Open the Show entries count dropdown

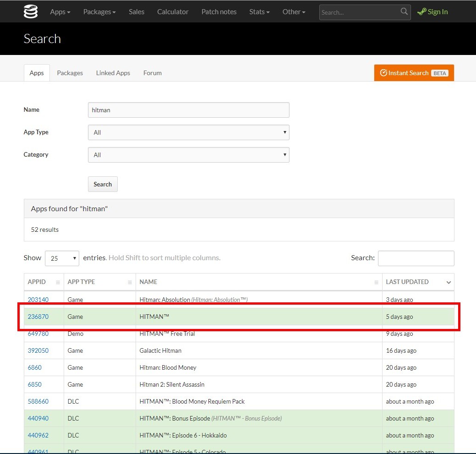tap(62, 258)
